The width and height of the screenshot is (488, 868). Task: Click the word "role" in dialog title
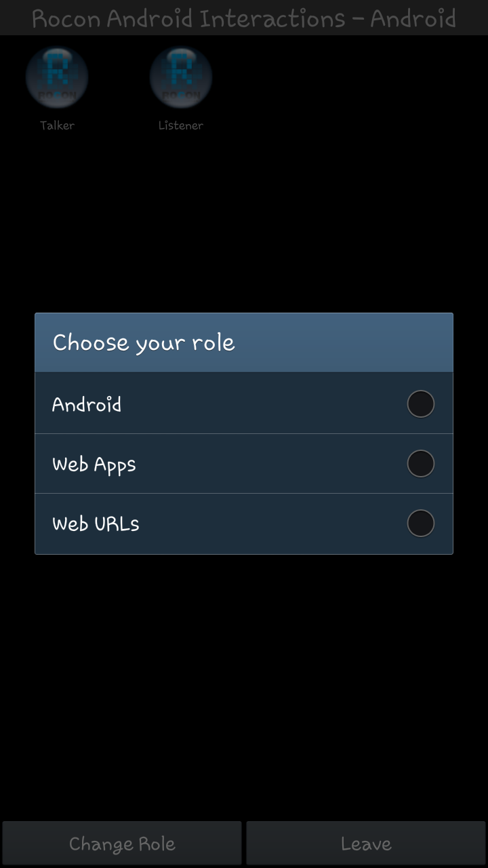[x=213, y=342]
